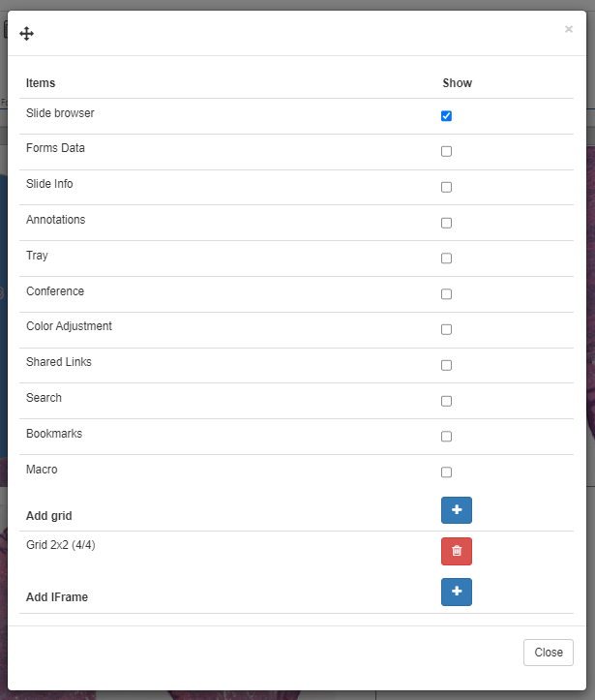Click the Add grid plus button

(x=456, y=510)
